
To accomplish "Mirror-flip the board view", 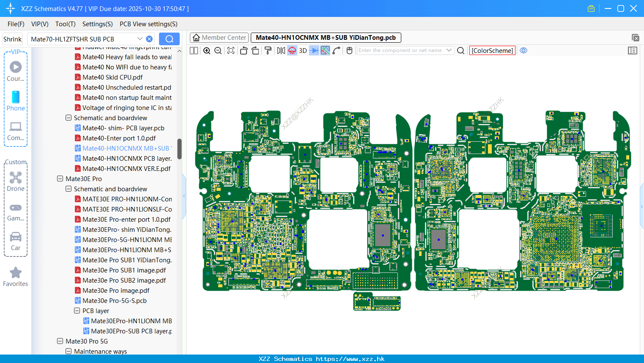I will (281, 50).
